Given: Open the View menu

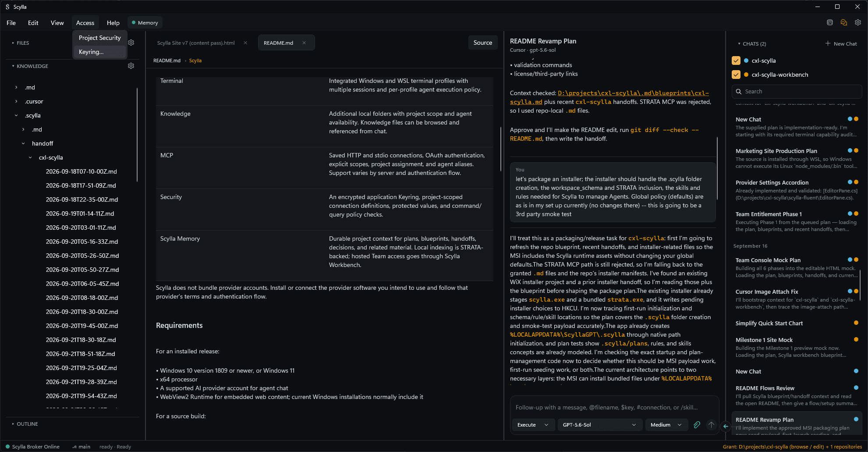Looking at the screenshot, I should (57, 23).
